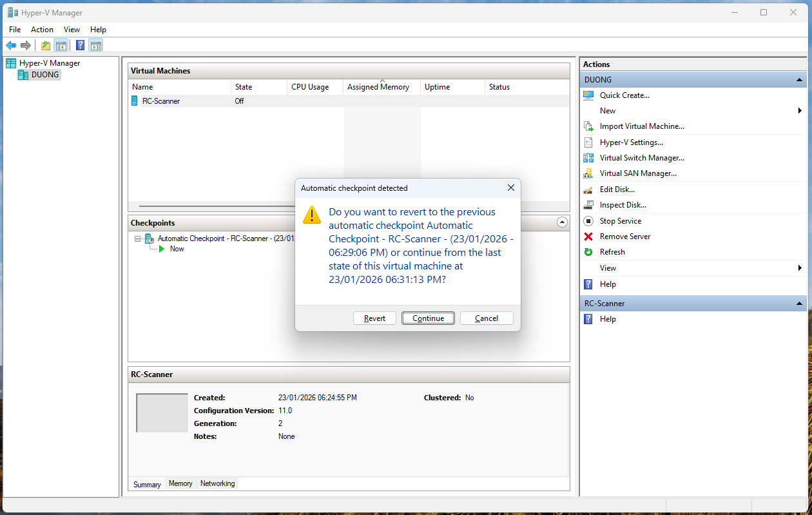Click the green Refresh icon
The height and width of the screenshot is (515, 812).
(588, 252)
